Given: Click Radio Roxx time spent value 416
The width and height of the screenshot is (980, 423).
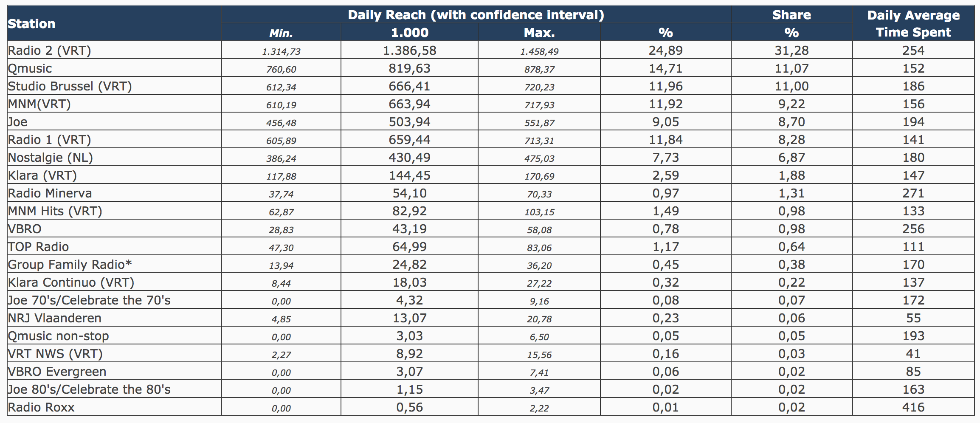Looking at the screenshot, I should point(913,407).
